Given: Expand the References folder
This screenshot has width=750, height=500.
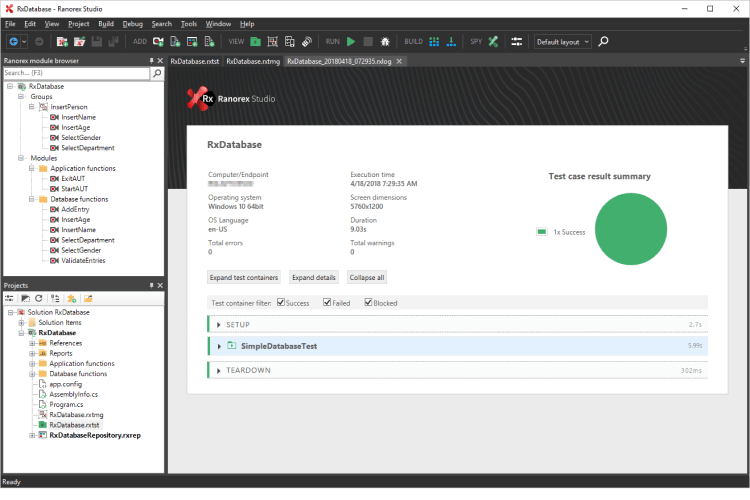Looking at the screenshot, I should click(x=32, y=343).
